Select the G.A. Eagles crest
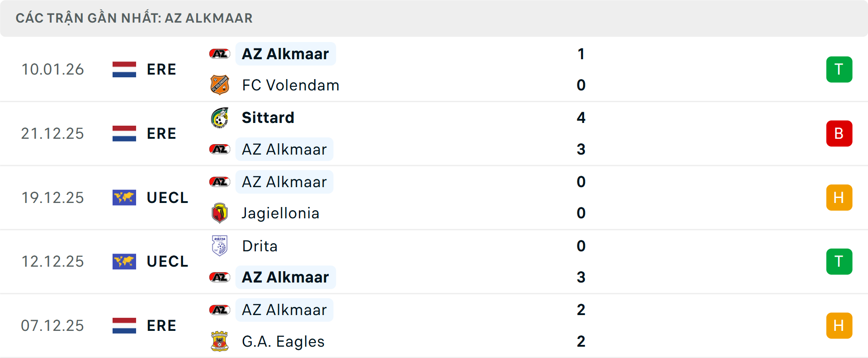Image resolution: width=868 pixels, height=358 pixels. point(220,341)
